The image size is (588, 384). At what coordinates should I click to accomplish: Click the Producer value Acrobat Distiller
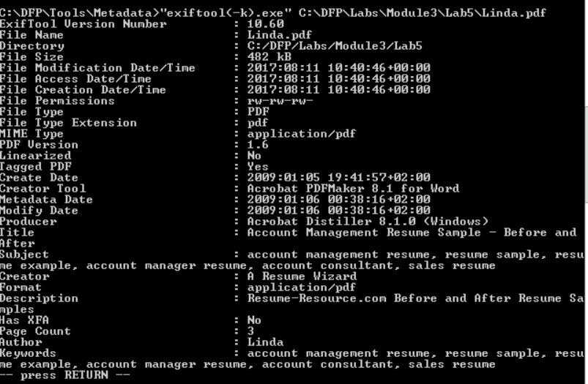[x=368, y=222]
